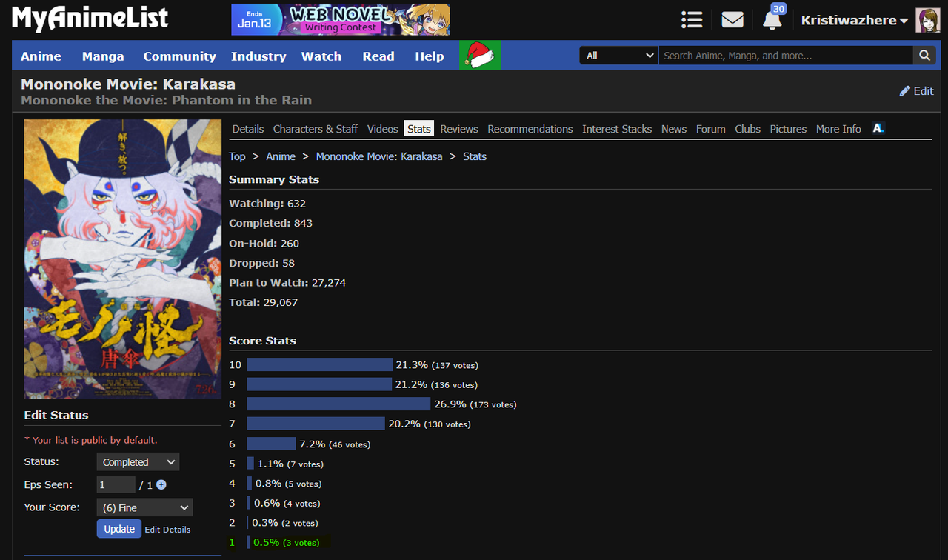This screenshot has width=948, height=560.
Task: Switch to the News tab
Action: point(674,129)
